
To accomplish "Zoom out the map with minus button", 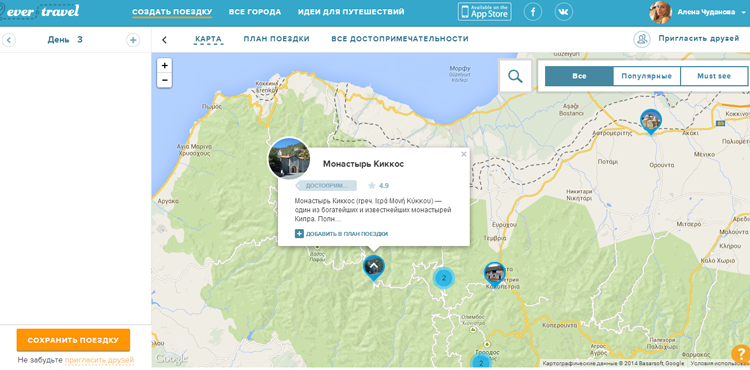I will (165, 80).
